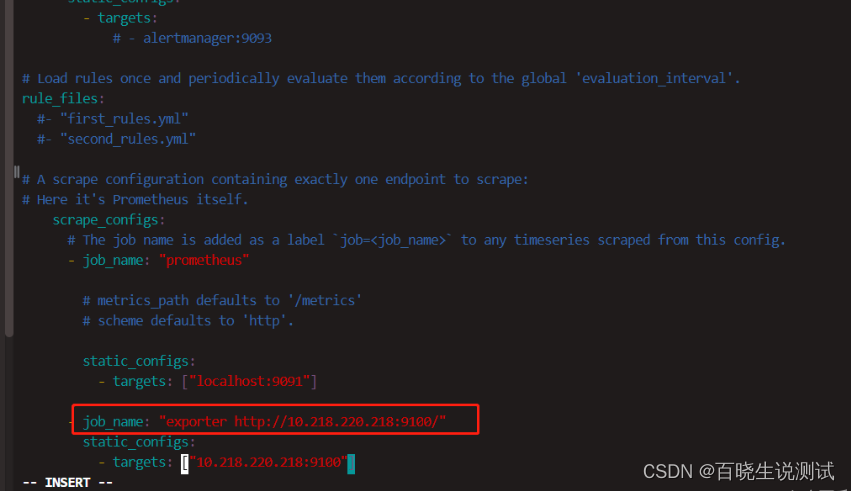
Task: Click the vertical scrollbar on the left edge
Action: coord(9,168)
